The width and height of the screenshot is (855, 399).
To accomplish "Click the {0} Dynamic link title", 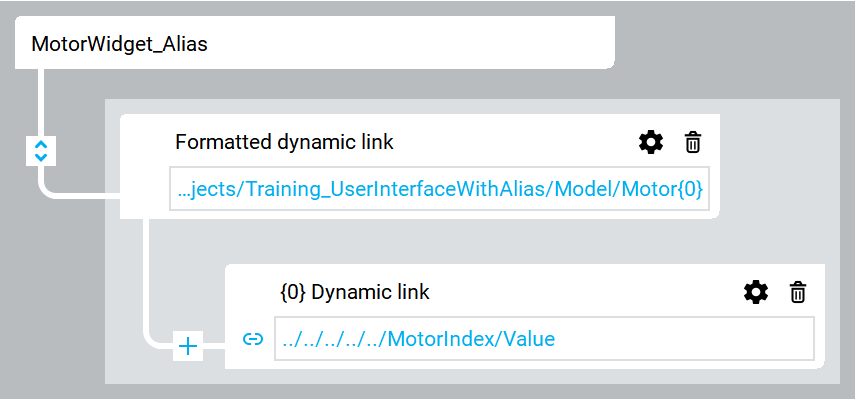I will [354, 292].
